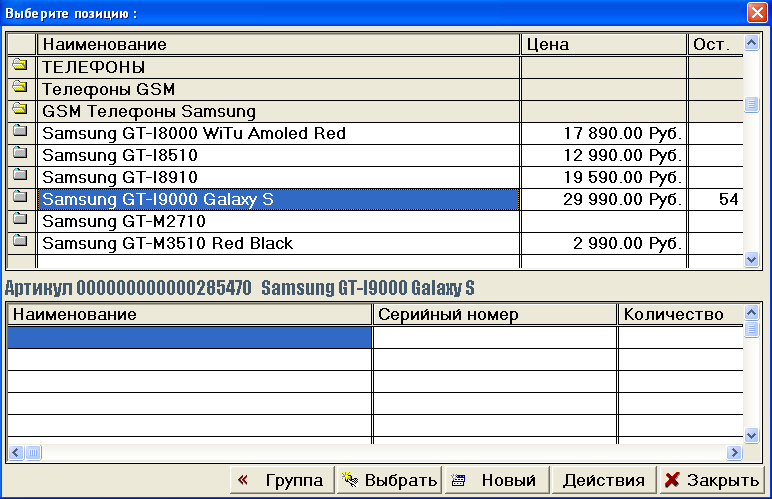Viewport: 772px width, 499px height.
Task: Click the Количество column header
Action: point(681,314)
